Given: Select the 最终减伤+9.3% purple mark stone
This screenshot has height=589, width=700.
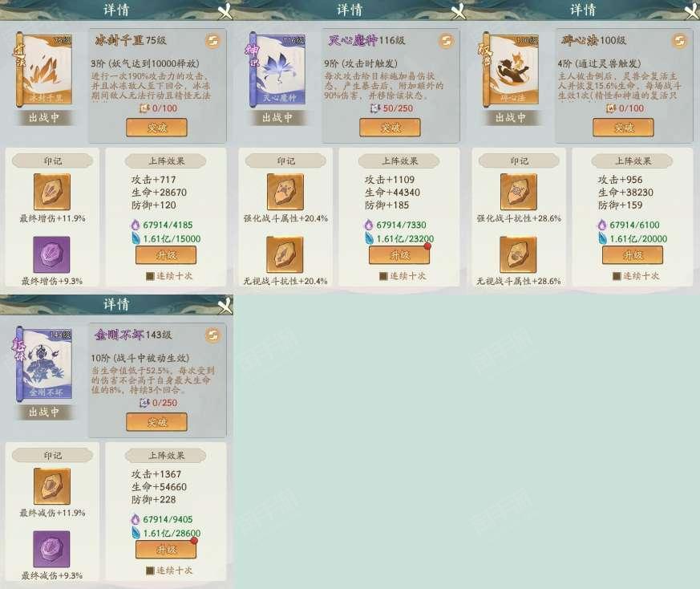Looking at the screenshot, I should pyautogui.click(x=52, y=549).
